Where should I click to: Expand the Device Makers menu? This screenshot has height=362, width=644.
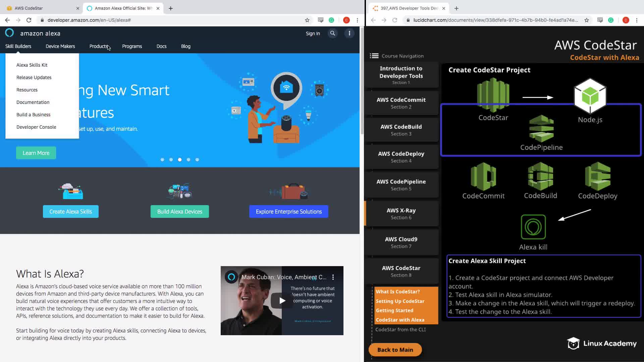coord(60,46)
